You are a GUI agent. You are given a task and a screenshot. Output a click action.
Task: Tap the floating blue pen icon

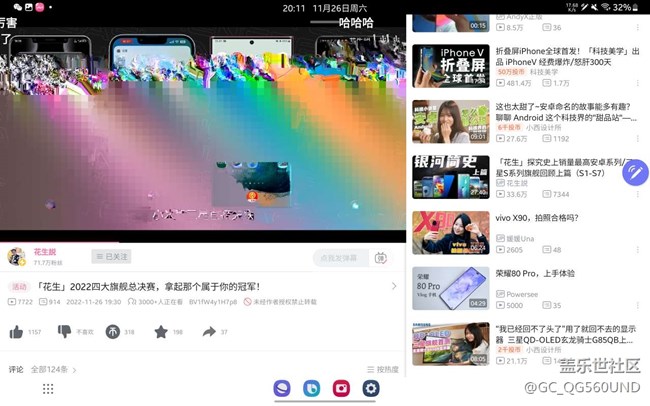click(635, 173)
